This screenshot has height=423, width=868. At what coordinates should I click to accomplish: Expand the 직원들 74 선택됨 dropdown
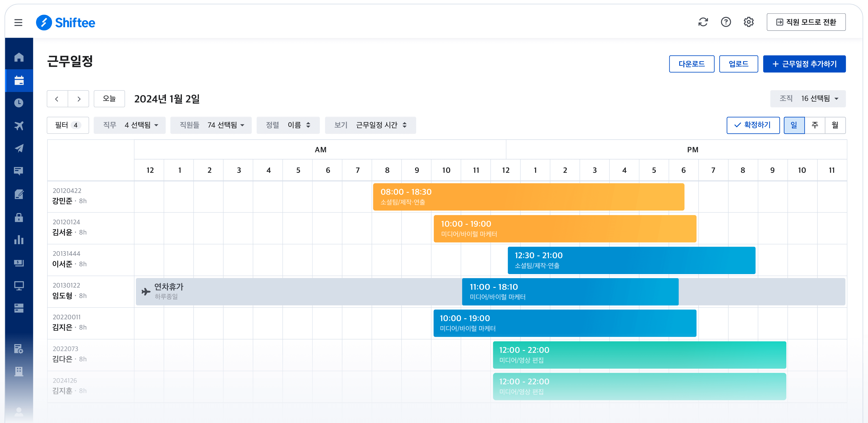click(211, 125)
